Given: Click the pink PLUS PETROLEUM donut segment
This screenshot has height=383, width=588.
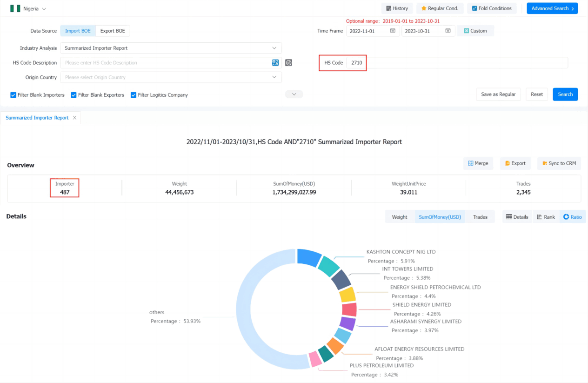Looking at the screenshot, I should click(x=315, y=359).
